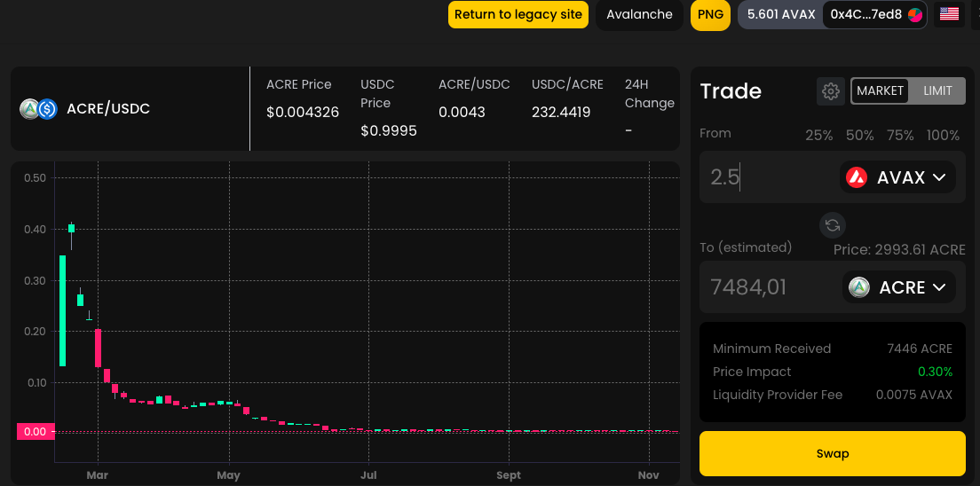Click the 24H Change label
This screenshot has height=486, width=980.
pyautogui.click(x=650, y=94)
